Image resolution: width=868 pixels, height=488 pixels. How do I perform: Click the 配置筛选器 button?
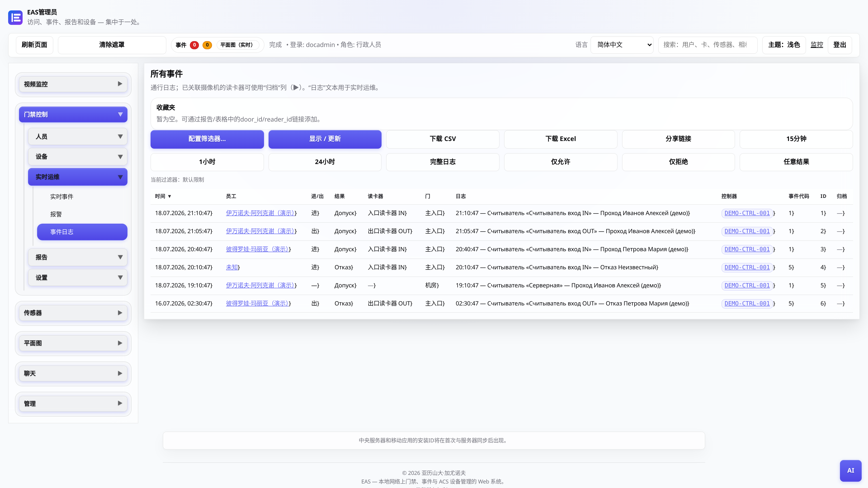[207, 139]
